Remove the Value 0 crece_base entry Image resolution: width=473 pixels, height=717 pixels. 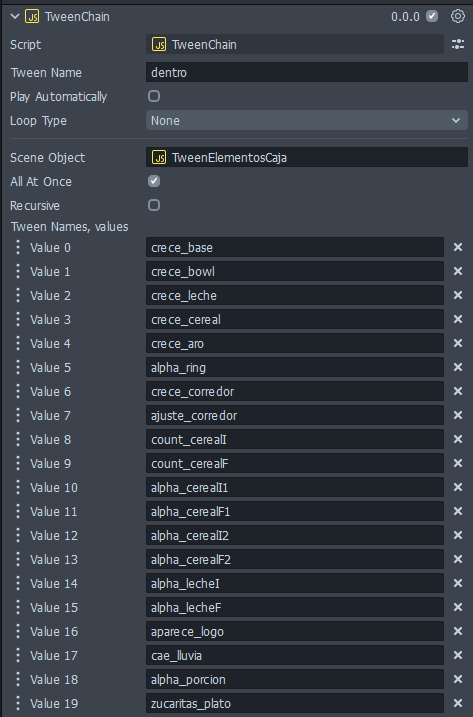pyautogui.click(x=457, y=247)
